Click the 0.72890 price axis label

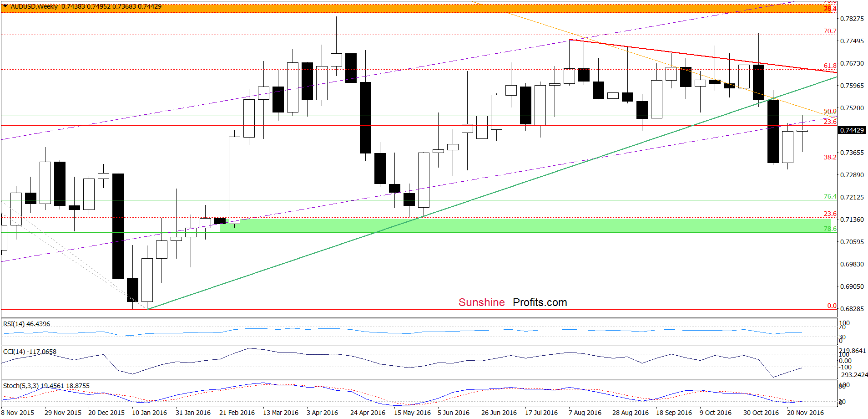coord(852,175)
